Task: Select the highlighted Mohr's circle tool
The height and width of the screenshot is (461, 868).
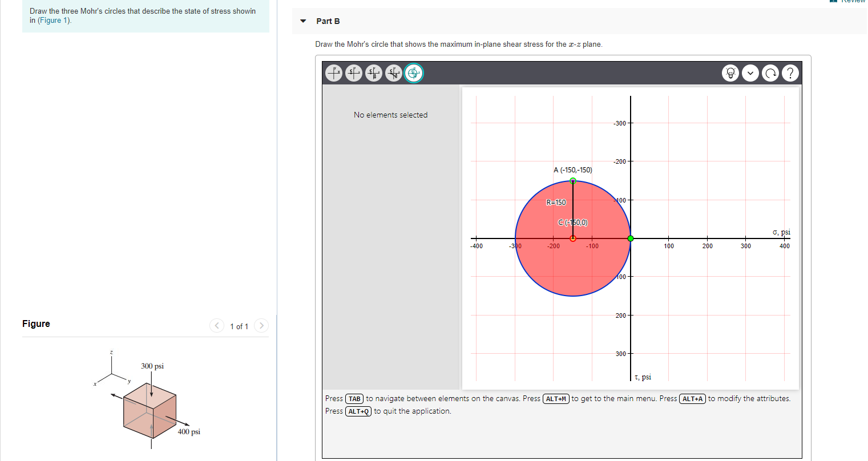Action: [414, 73]
